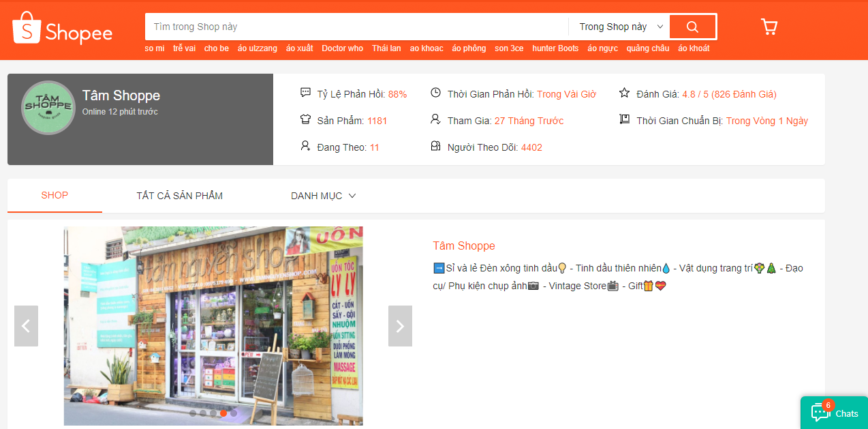
Task: Select the last carousel dot
Action: coord(234,413)
